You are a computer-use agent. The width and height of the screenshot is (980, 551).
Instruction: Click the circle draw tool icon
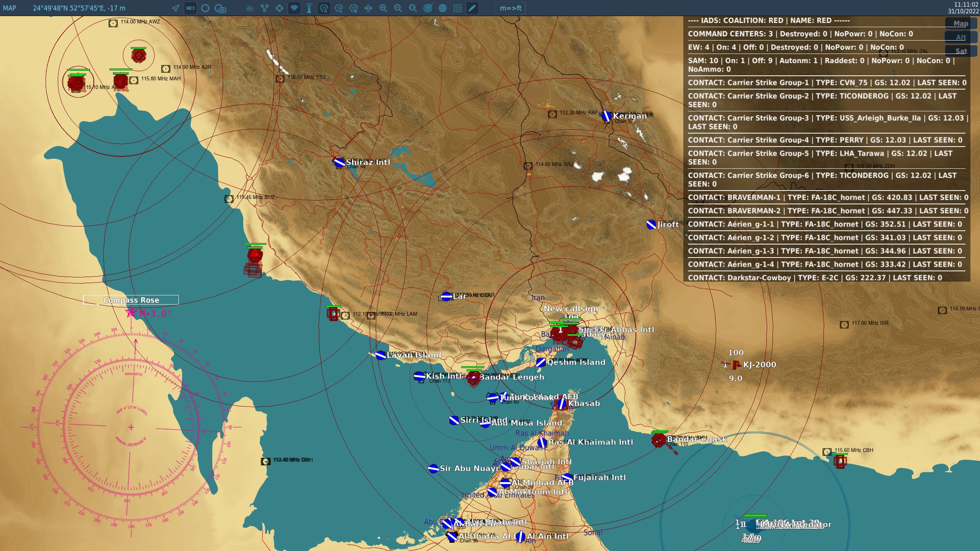205,8
